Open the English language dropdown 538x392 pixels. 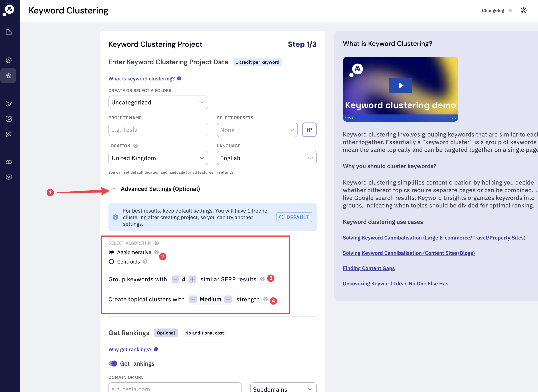(x=266, y=158)
